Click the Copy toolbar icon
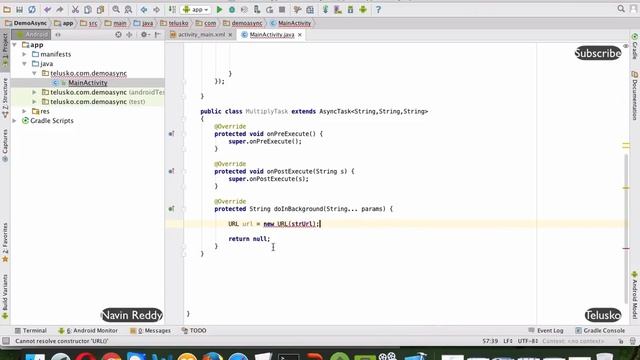 [88, 9]
